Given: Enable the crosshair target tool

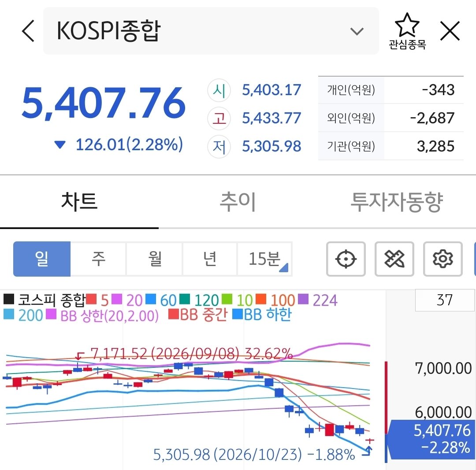Looking at the screenshot, I should coord(346,259).
